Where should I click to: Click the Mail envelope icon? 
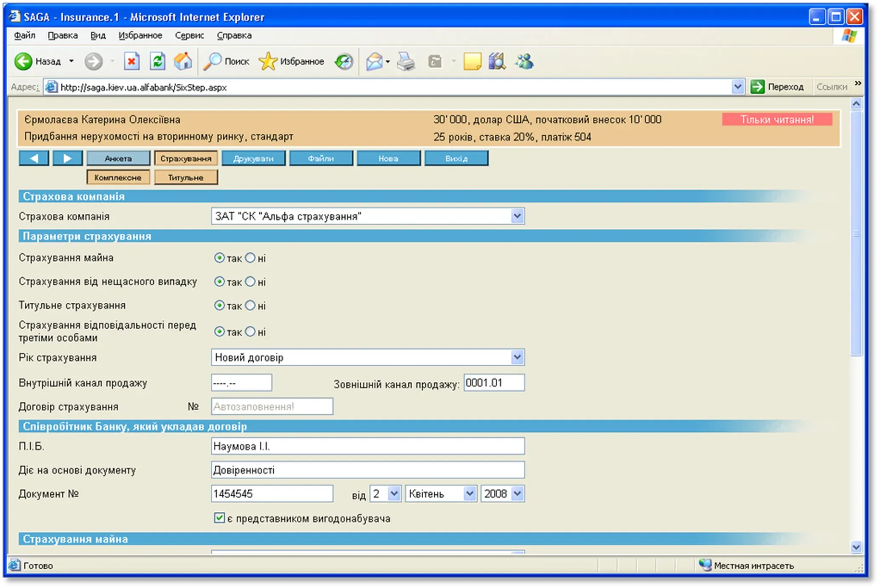[374, 62]
